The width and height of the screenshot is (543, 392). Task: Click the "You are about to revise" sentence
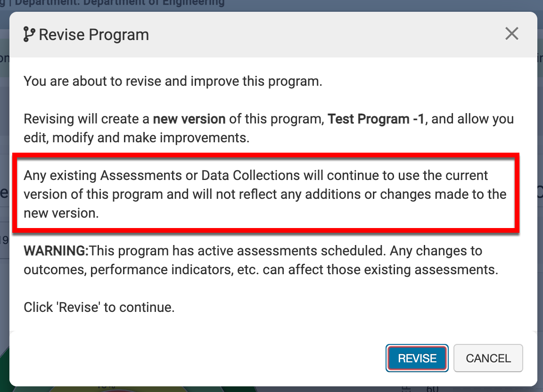pyautogui.click(x=173, y=81)
